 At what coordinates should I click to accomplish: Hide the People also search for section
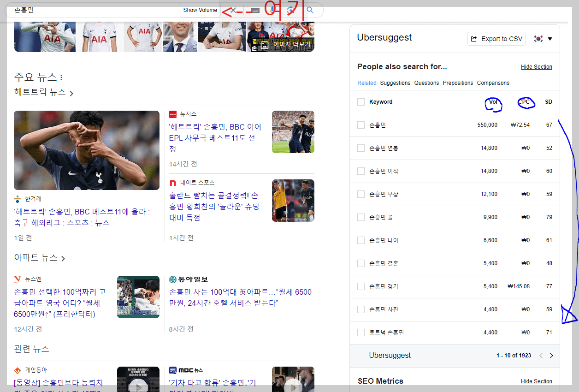click(536, 66)
